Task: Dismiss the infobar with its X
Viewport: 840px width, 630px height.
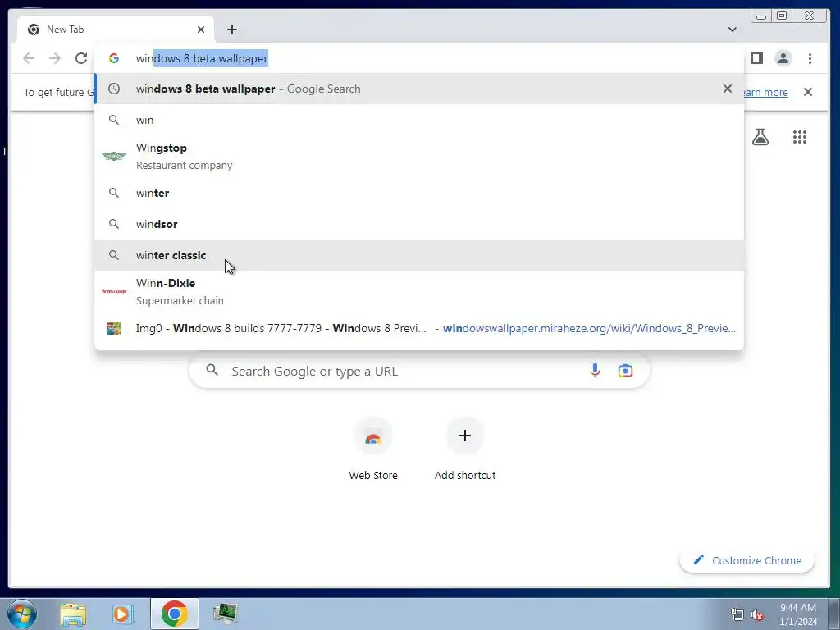Action: coord(808,92)
